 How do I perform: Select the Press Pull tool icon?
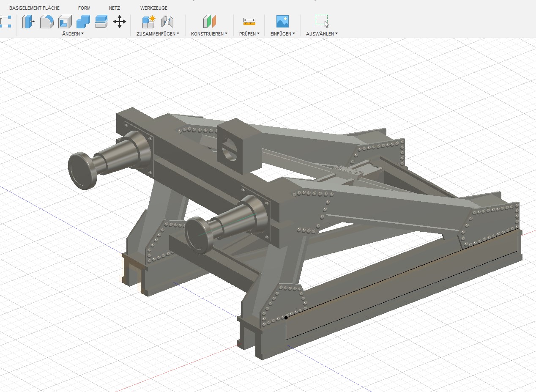28,22
